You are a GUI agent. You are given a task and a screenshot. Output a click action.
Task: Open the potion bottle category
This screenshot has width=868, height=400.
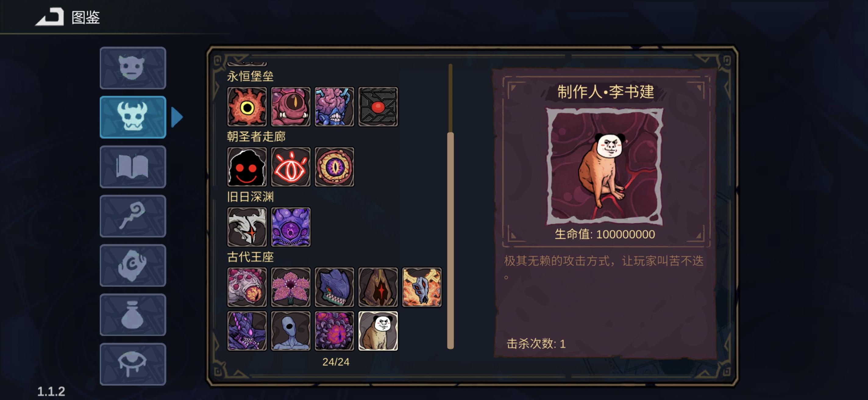pyautogui.click(x=133, y=315)
